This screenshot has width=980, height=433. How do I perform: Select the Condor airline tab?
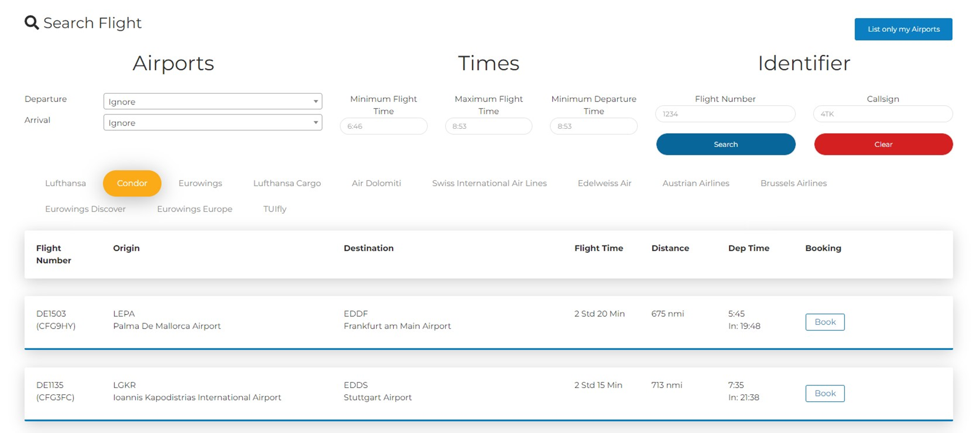click(132, 183)
